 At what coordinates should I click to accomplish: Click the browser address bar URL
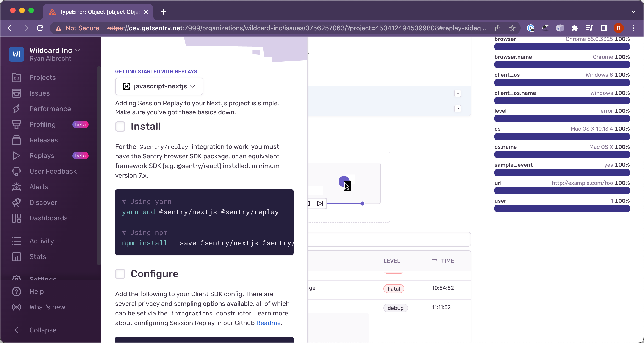[297, 28]
